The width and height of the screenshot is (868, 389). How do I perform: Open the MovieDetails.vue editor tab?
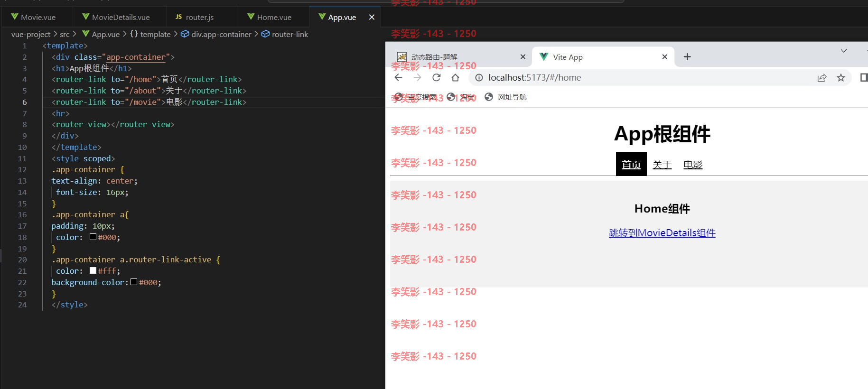pos(120,17)
